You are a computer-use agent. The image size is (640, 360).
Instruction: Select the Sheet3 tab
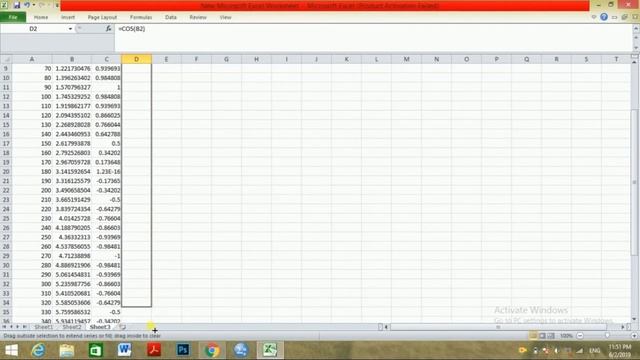pyautogui.click(x=100, y=327)
